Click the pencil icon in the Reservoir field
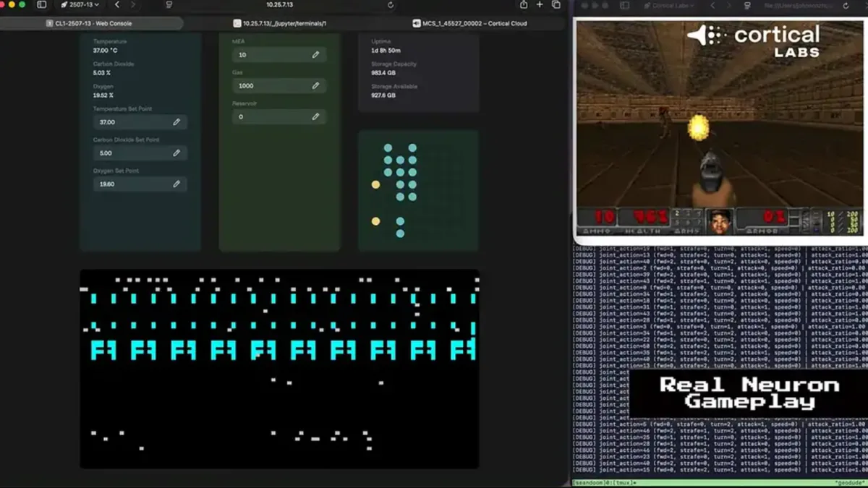 coord(315,116)
